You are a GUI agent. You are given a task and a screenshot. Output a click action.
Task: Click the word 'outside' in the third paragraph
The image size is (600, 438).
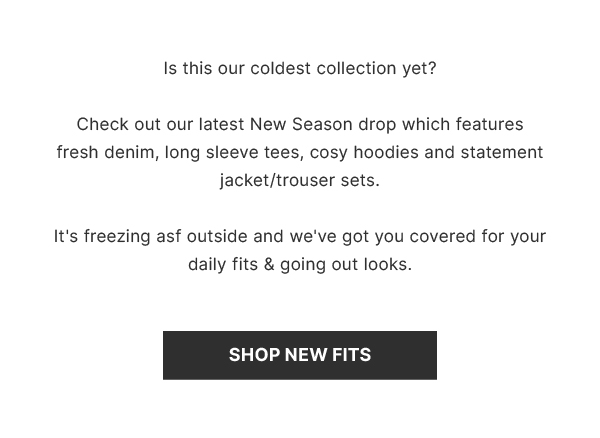click(217, 236)
